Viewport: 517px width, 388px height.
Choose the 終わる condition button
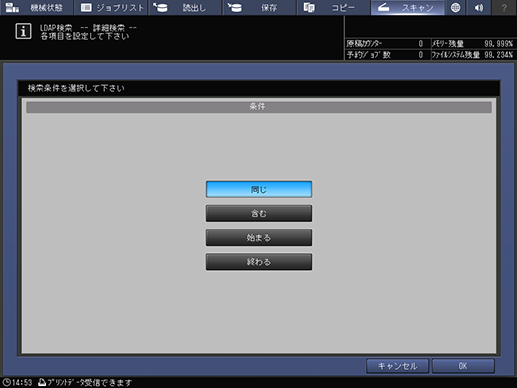click(x=259, y=262)
